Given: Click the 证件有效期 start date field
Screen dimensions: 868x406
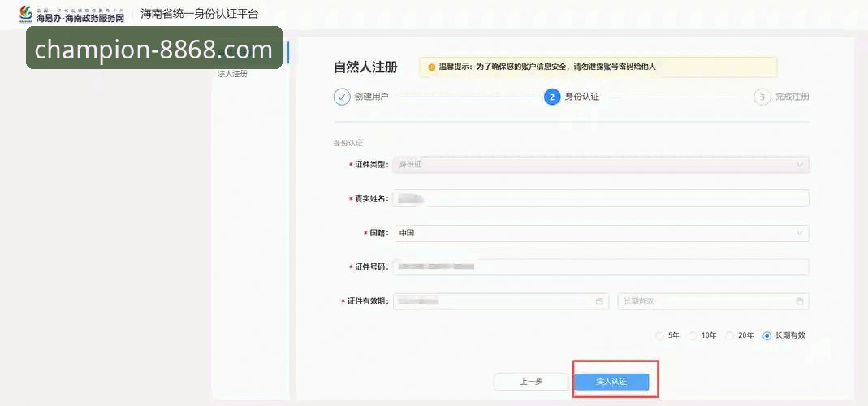Looking at the screenshot, I should (x=501, y=301).
